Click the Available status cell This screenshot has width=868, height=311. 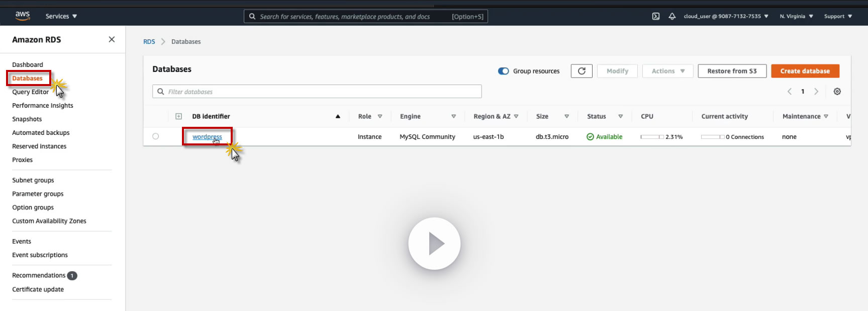click(605, 137)
